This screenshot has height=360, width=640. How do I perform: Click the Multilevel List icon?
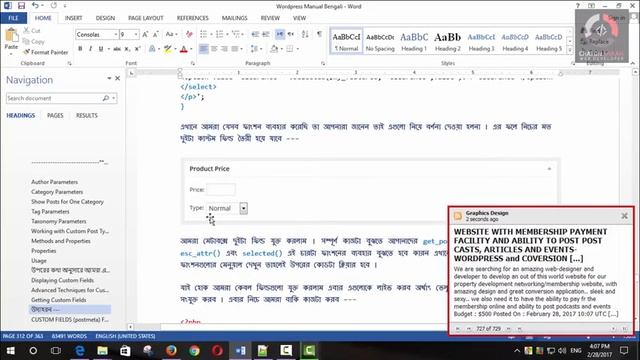(x=236, y=34)
